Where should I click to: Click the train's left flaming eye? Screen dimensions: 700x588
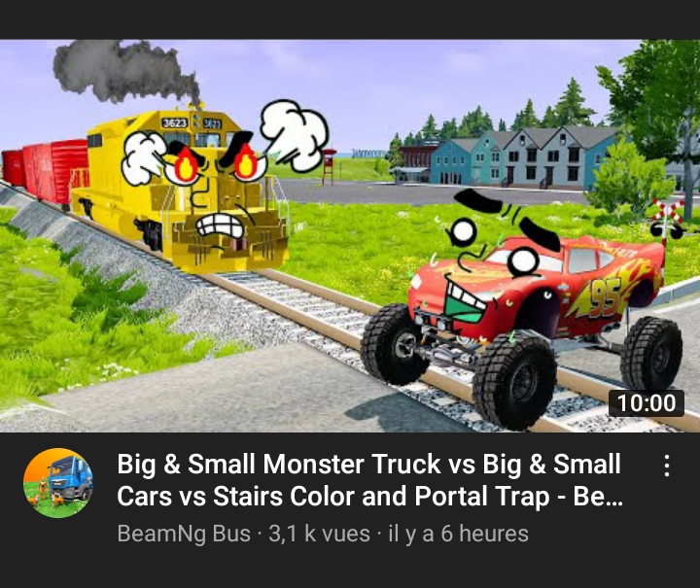tap(185, 164)
